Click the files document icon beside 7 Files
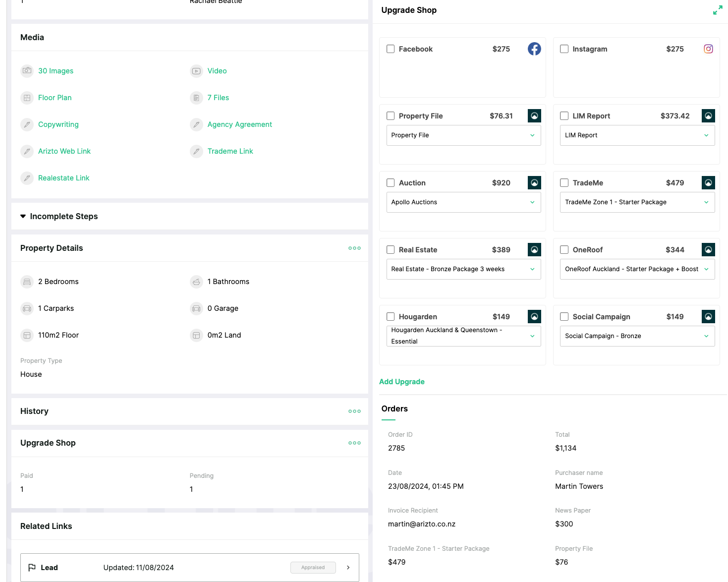Screen dimensions: 728x582 [197, 98]
